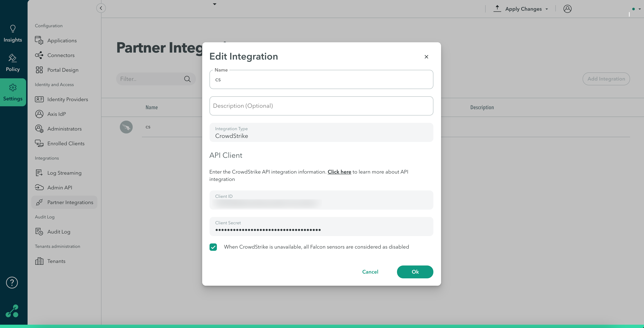The image size is (644, 328).
Task: Click the Axis logo at bottom left
Action: (x=12, y=311)
